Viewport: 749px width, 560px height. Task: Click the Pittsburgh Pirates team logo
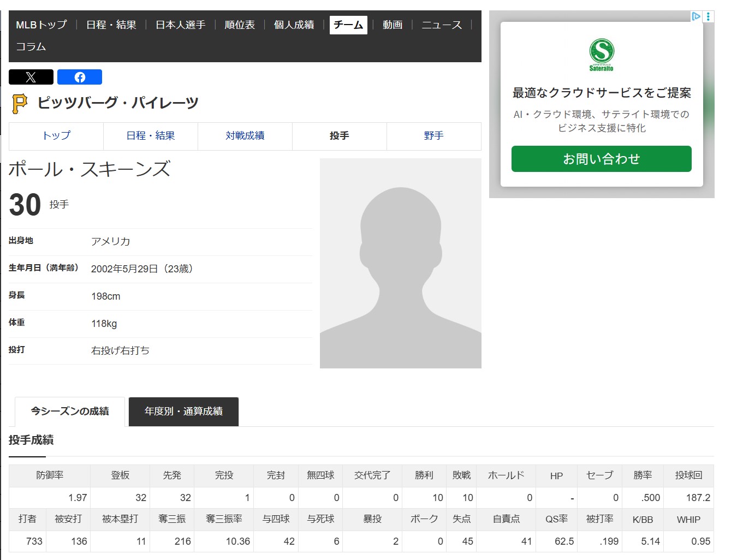point(20,103)
